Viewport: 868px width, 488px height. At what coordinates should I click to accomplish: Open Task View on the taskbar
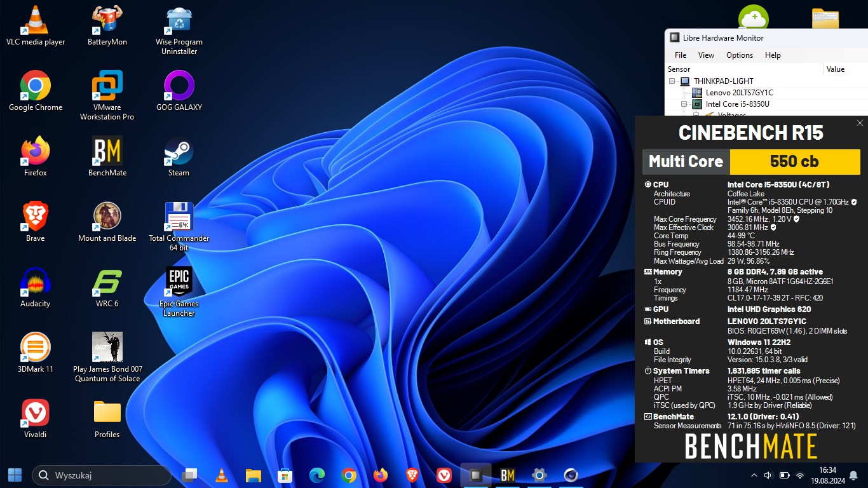click(189, 475)
